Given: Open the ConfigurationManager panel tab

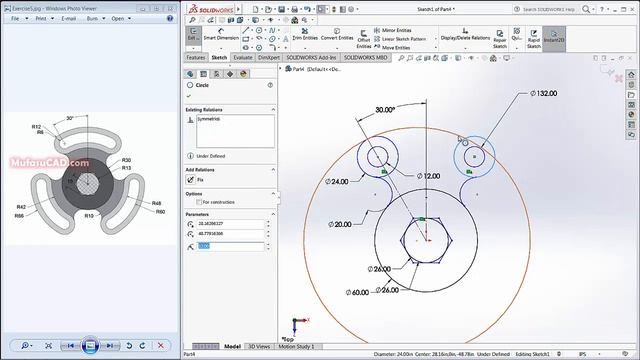Looking at the screenshot, I should [x=217, y=74].
